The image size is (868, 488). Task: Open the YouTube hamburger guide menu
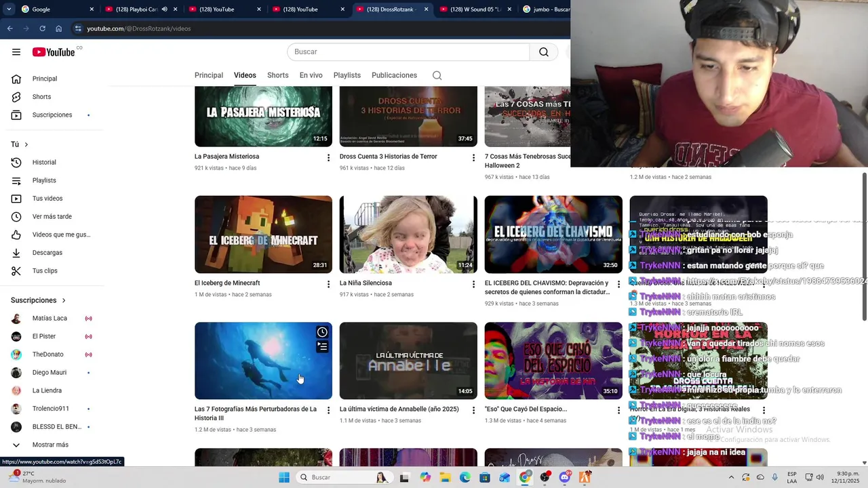pos(16,52)
